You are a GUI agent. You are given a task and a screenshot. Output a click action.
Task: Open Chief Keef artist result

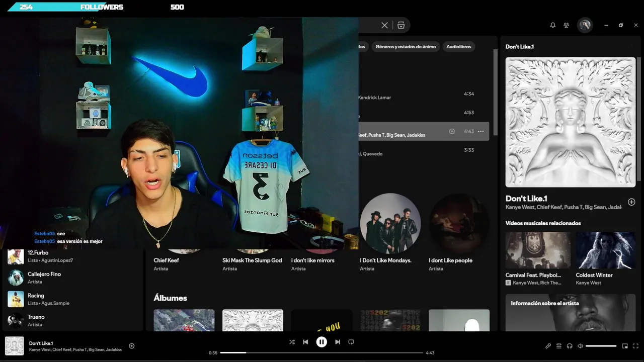pyautogui.click(x=167, y=260)
